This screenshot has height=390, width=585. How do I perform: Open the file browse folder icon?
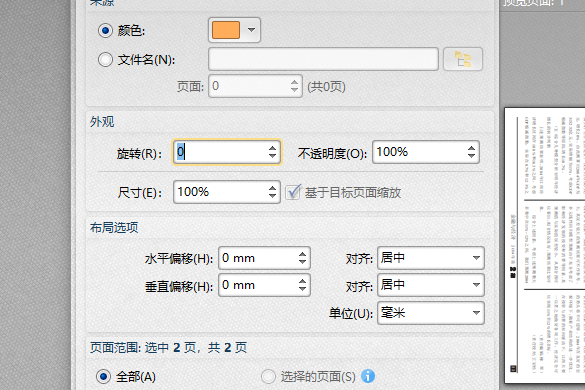[x=463, y=59]
